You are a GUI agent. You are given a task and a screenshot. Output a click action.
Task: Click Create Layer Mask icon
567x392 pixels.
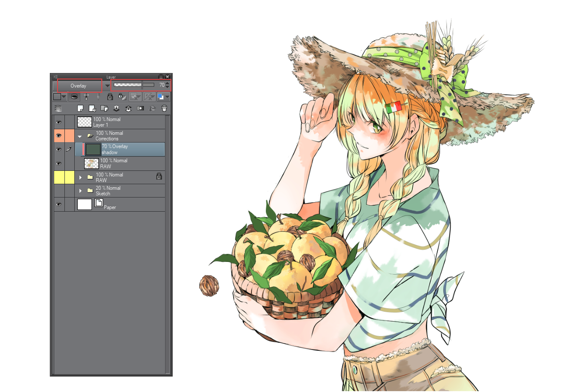[140, 109]
